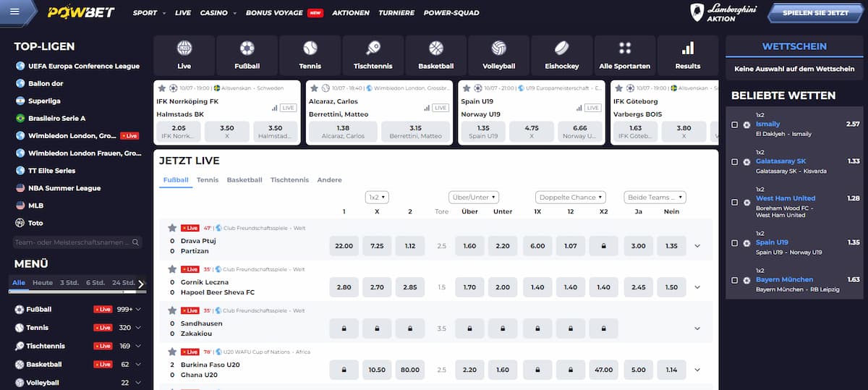Check the Galatasaray SK bet box

735,161
